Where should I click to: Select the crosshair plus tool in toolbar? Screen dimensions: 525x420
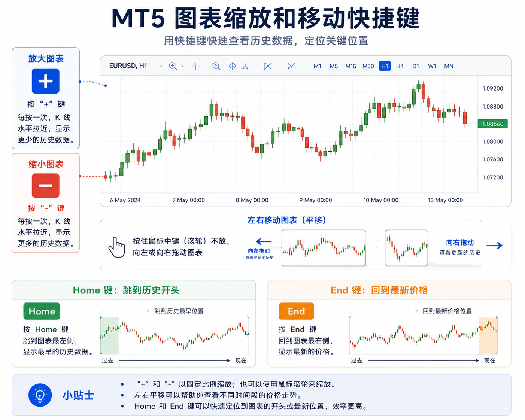[x=196, y=66]
